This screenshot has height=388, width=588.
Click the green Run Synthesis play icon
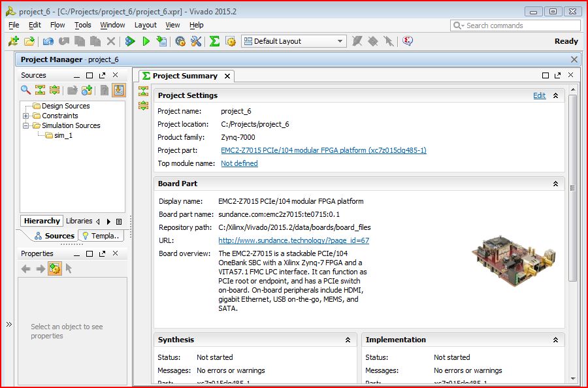(x=146, y=41)
